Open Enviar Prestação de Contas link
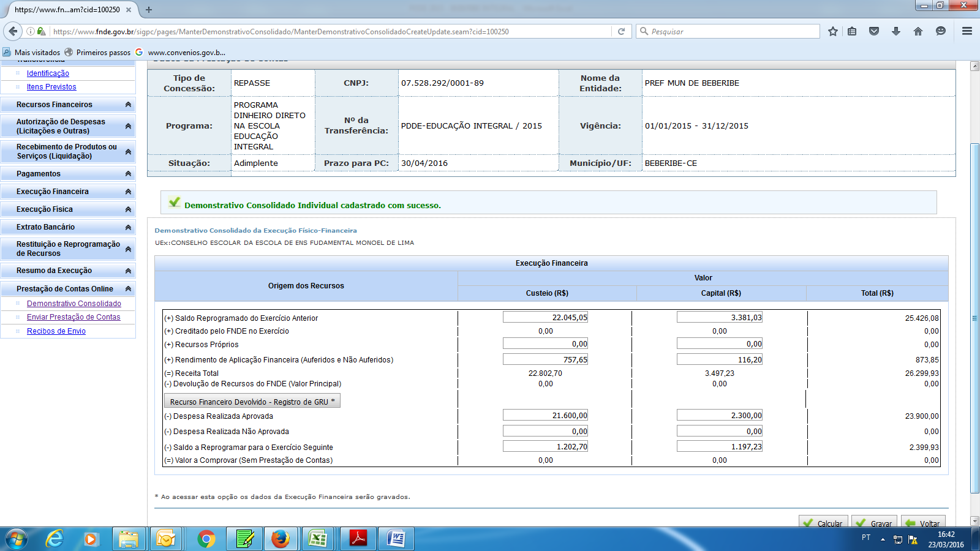This screenshot has height=551, width=980. [x=73, y=317]
